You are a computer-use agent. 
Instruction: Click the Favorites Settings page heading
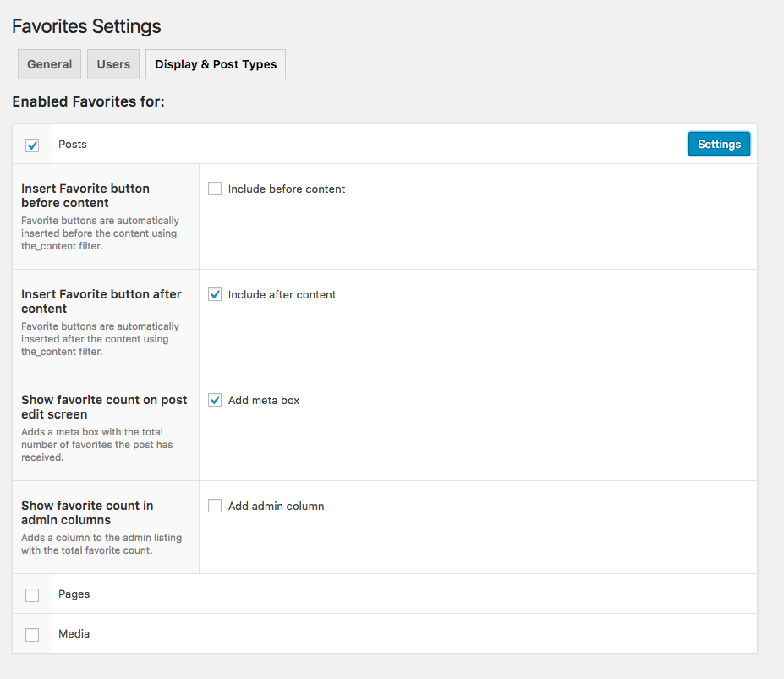click(86, 26)
